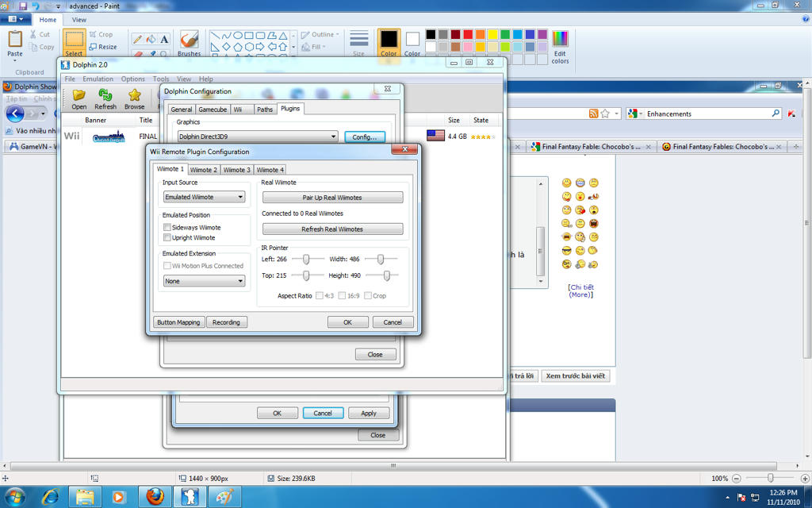Open the Customize Quick Access Toolbar arrow
The width and height of the screenshot is (812, 508).
pyautogui.click(x=58, y=6)
